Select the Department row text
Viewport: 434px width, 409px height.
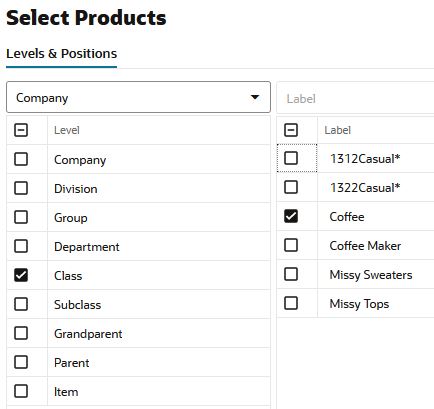click(x=87, y=247)
